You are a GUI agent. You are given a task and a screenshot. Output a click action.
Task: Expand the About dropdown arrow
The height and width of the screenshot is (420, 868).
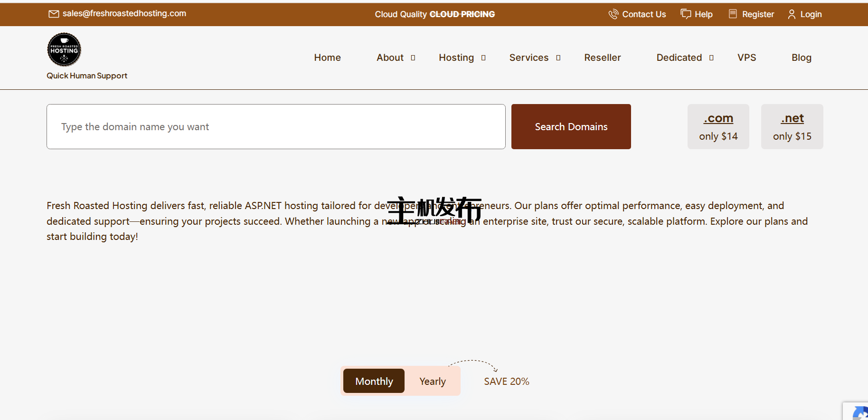pos(413,58)
